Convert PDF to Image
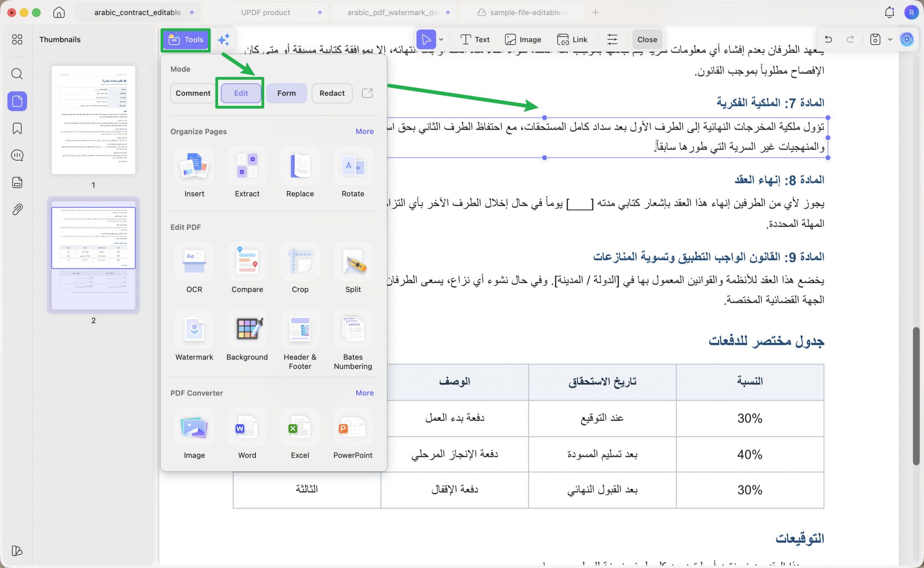This screenshot has width=924, height=568. [194, 434]
